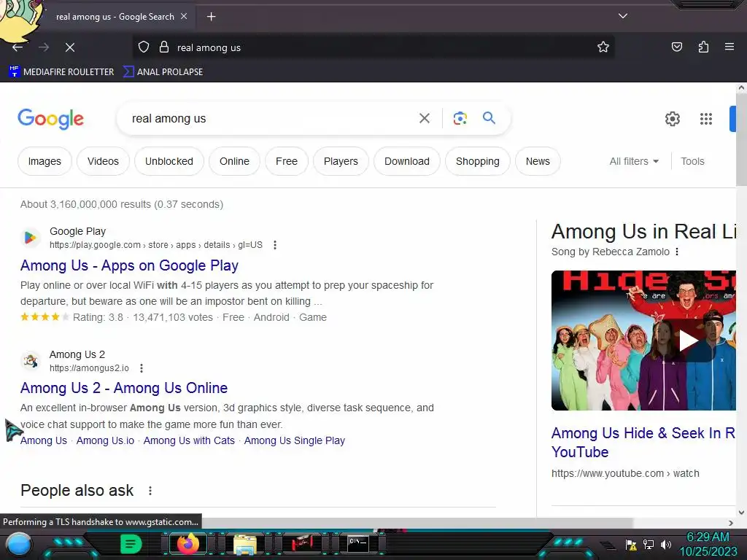Screen dimensions: 747x560
Task: Open 'Among Us 2 - Among Us Online' result
Action: (124, 388)
